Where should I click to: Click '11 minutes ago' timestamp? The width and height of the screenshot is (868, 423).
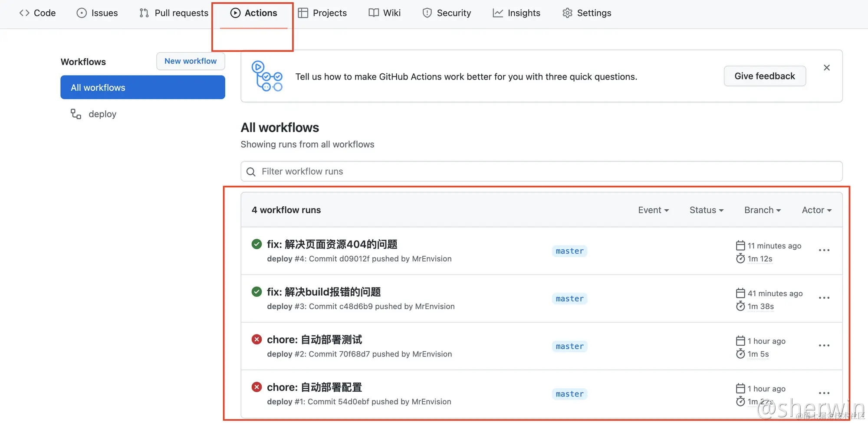point(774,246)
